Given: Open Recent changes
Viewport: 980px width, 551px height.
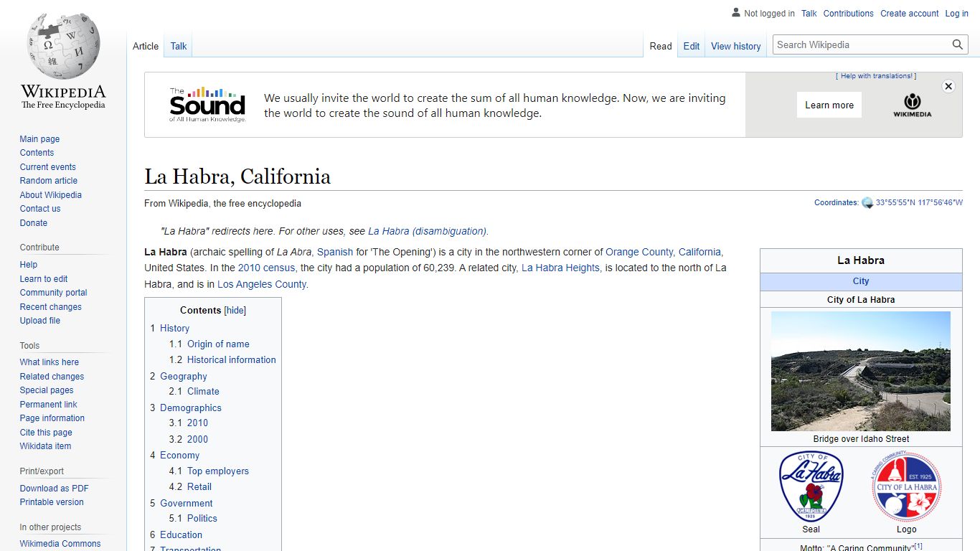Looking at the screenshot, I should [x=50, y=307].
